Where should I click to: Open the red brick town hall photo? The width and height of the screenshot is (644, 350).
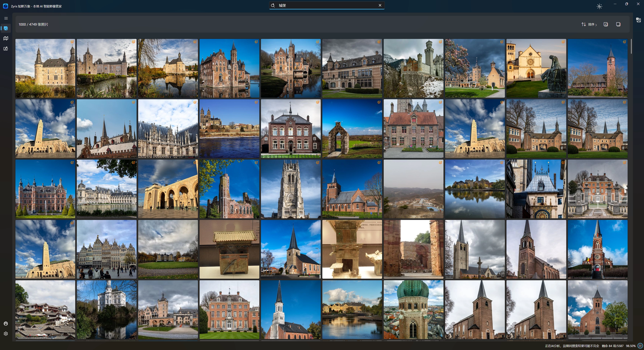tap(291, 129)
